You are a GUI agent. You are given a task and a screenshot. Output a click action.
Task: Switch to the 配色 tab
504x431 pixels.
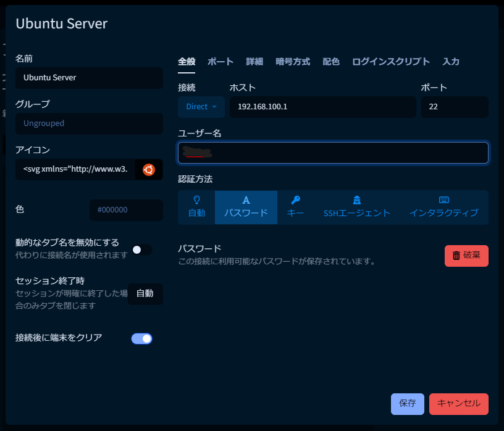[x=330, y=61]
